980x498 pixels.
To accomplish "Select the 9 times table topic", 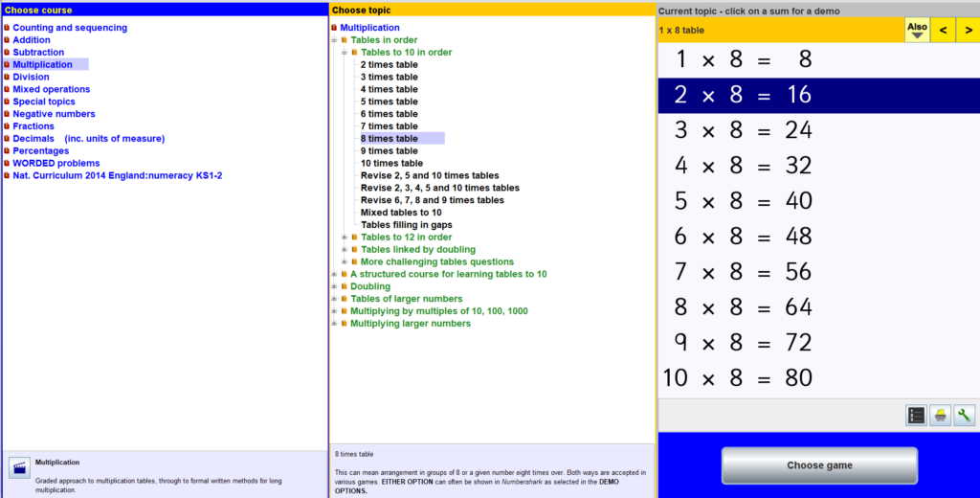I will [x=389, y=150].
